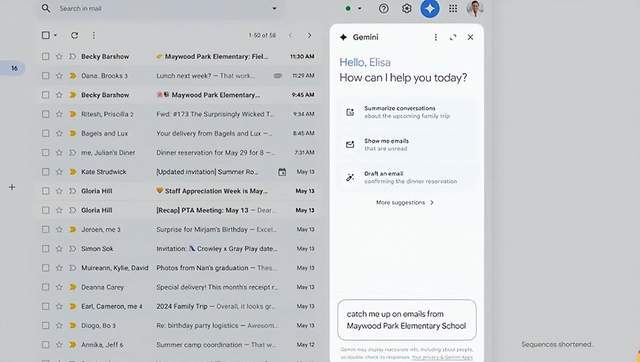
Task: Choose the Summarize conversations suggestion
Action: tap(407, 112)
